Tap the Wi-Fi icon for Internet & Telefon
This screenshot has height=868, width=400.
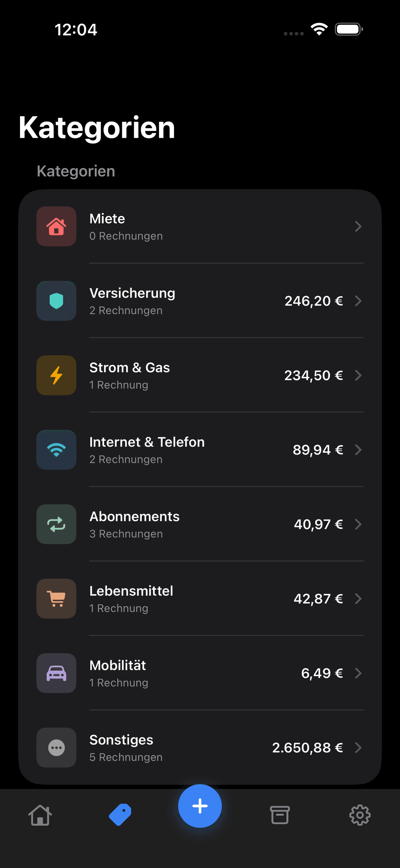56,450
